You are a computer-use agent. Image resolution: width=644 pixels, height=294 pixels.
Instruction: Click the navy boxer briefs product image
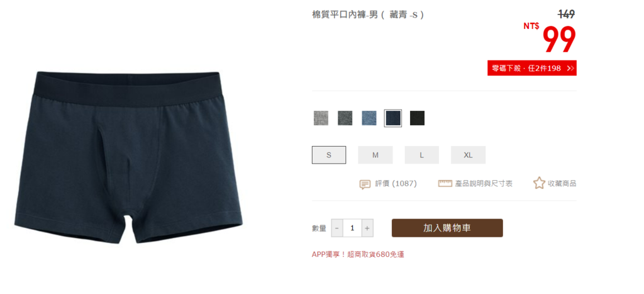[x=128, y=157]
